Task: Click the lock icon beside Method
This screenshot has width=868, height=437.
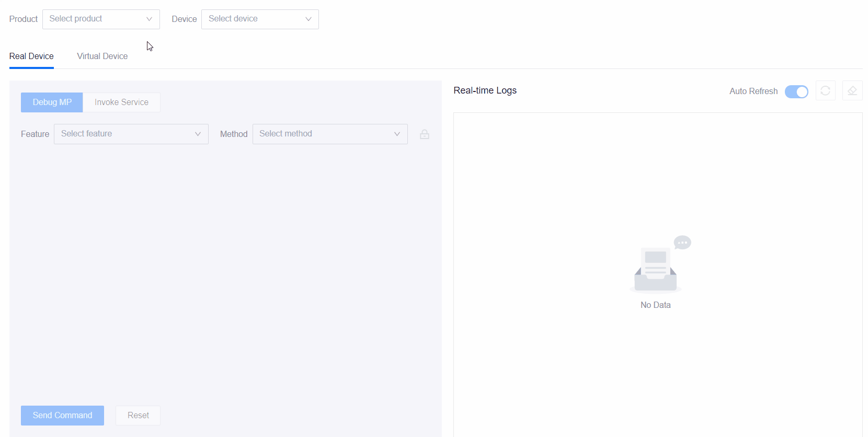Action: [x=425, y=134]
